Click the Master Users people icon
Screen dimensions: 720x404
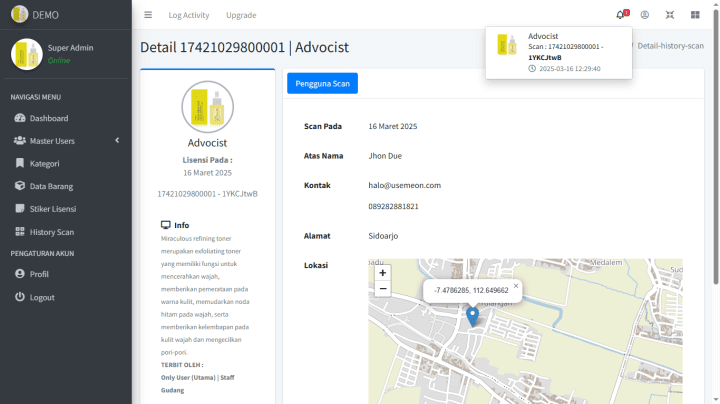coord(20,140)
